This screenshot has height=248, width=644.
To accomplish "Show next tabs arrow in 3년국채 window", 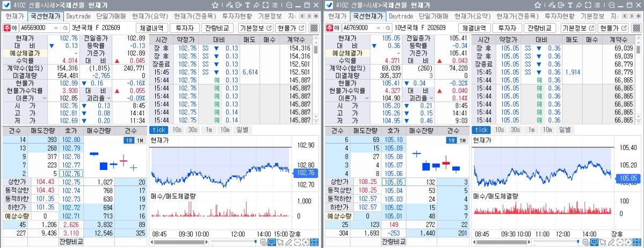I will [309, 16].
